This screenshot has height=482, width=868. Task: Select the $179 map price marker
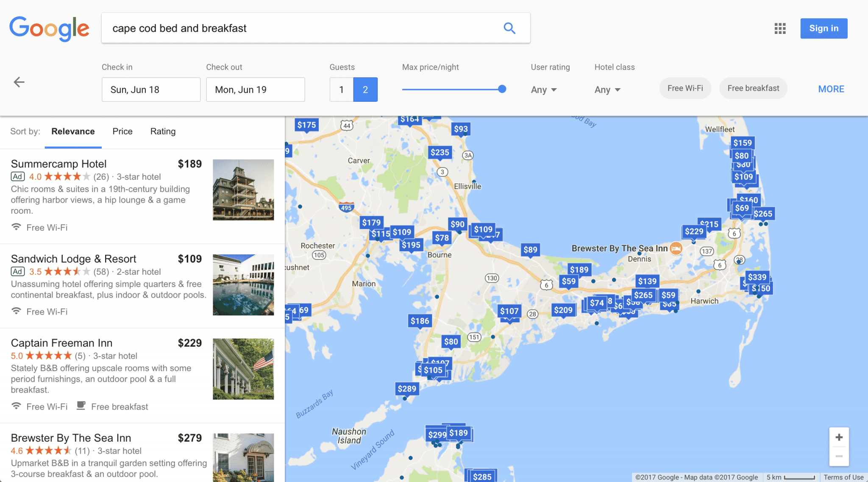(x=371, y=222)
